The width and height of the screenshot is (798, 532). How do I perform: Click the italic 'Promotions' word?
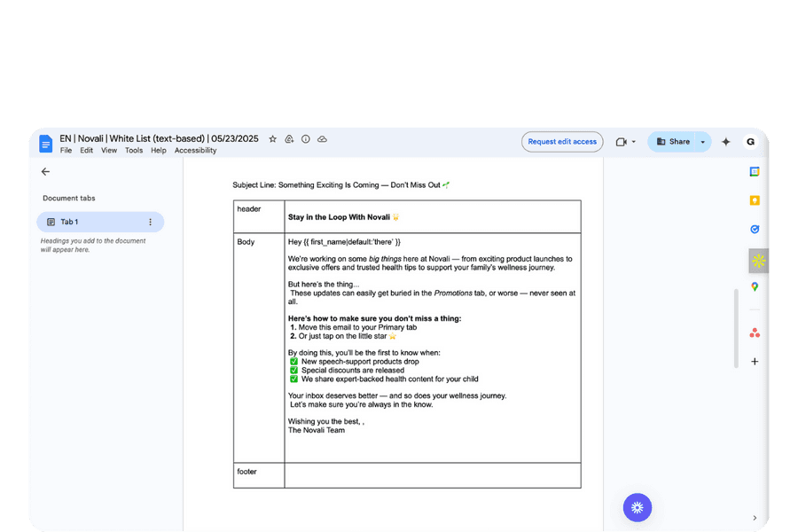pos(453,293)
